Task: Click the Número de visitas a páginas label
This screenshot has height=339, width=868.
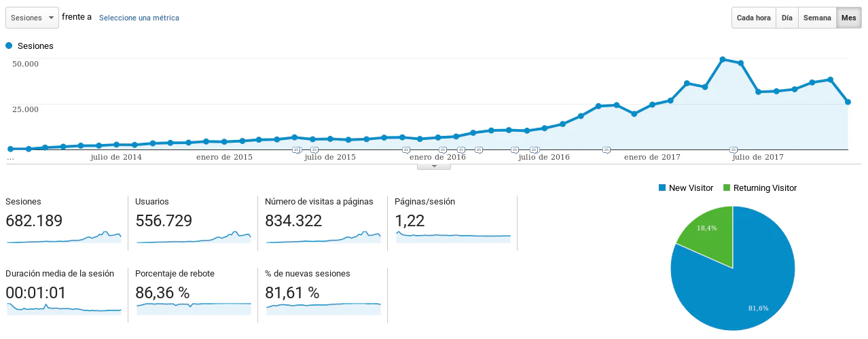Action: click(319, 202)
